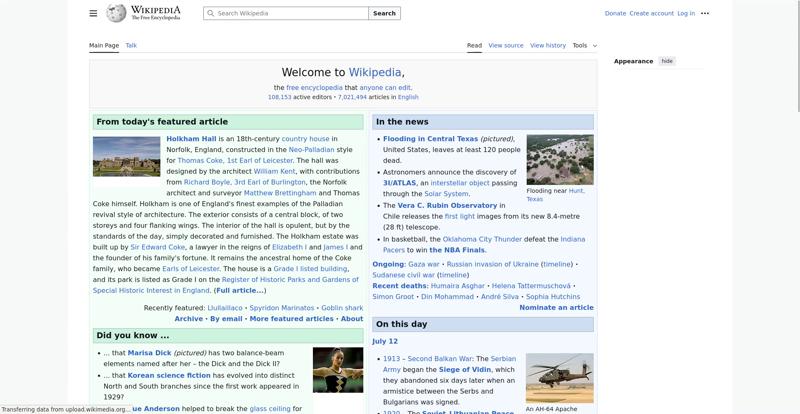The width and height of the screenshot is (800, 414).
Task: Click the By email link
Action: [226, 319]
